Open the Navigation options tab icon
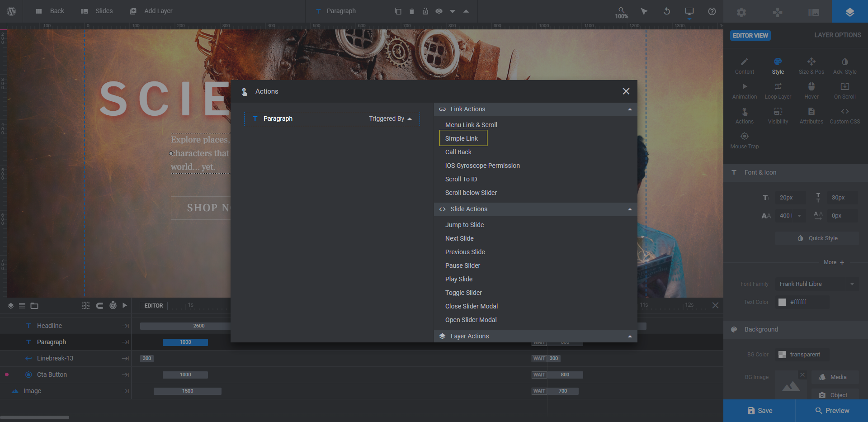 [x=778, y=12]
